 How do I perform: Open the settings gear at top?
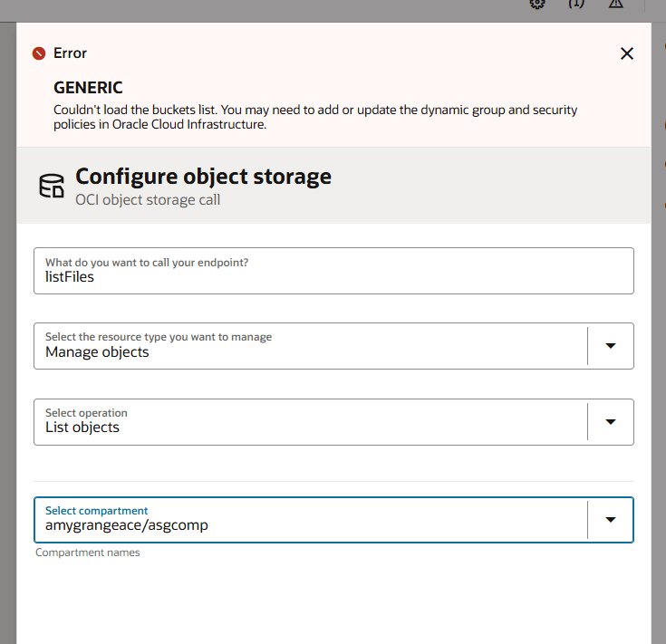point(537,4)
